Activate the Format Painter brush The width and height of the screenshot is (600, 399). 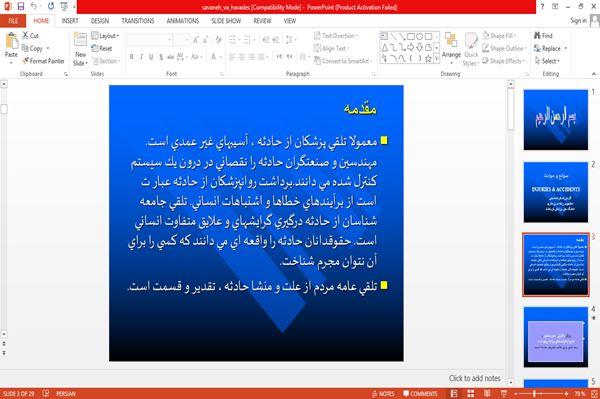coord(43,61)
